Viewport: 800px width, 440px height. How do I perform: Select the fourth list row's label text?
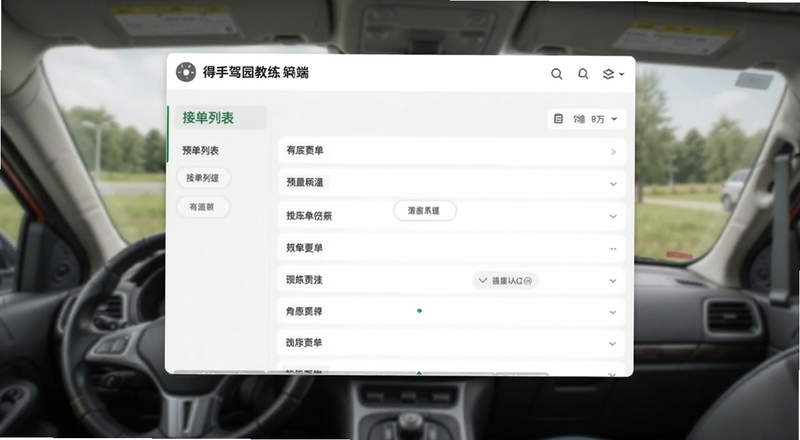(304, 248)
